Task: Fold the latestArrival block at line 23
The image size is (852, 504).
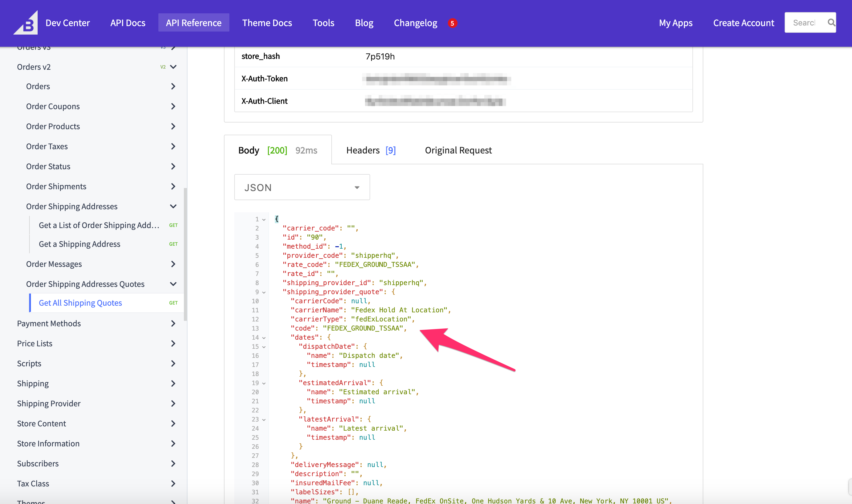Action: pyautogui.click(x=264, y=420)
